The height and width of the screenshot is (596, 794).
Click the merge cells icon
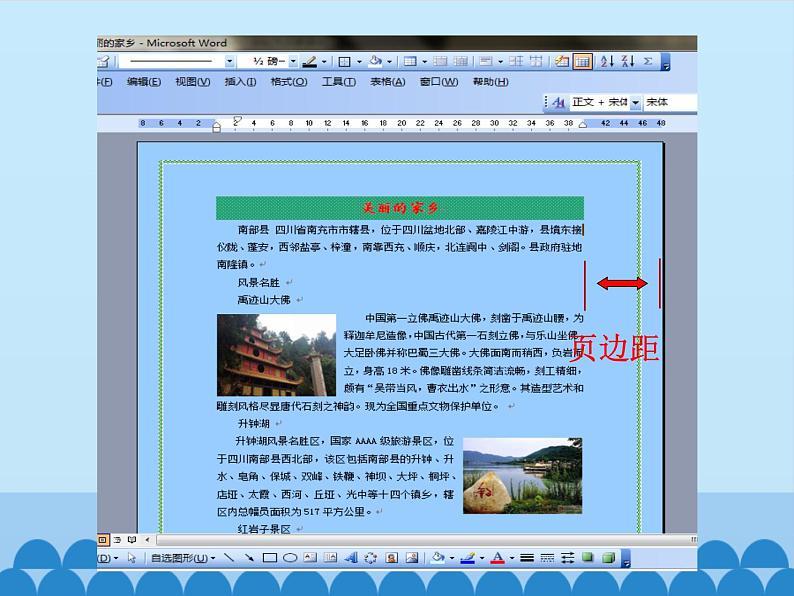click(441, 62)
